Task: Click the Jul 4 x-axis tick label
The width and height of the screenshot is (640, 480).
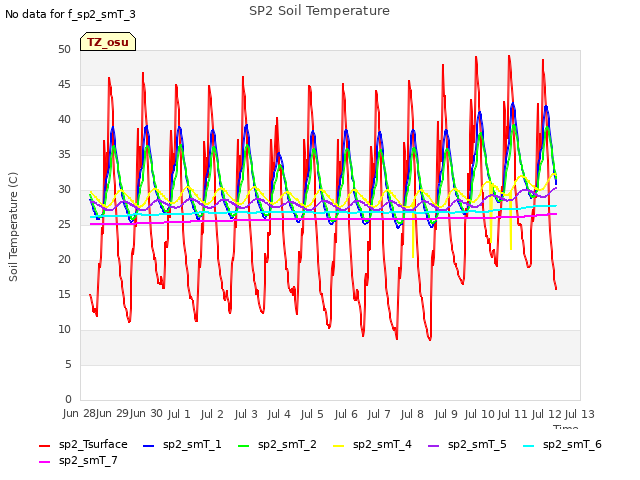Action: (x=279, y=414)
